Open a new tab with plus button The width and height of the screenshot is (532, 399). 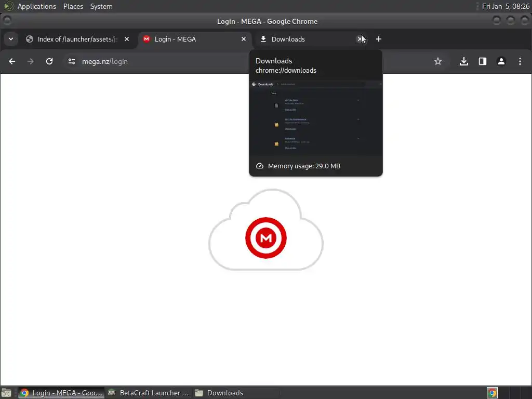(x=379, y=39)
